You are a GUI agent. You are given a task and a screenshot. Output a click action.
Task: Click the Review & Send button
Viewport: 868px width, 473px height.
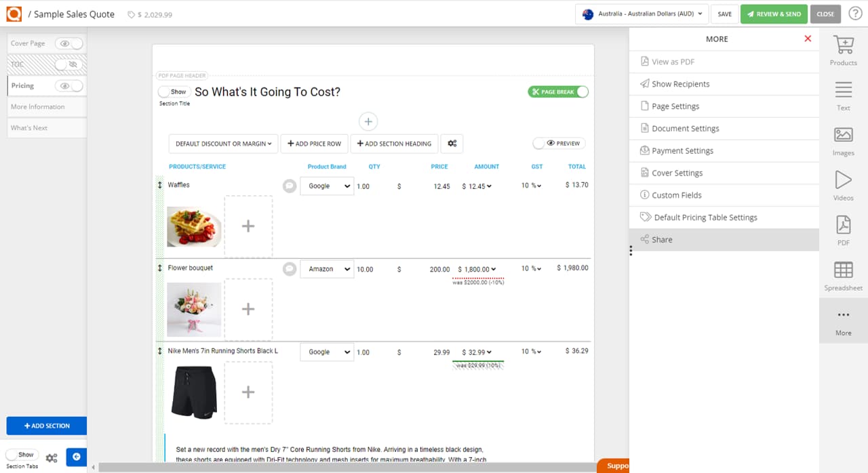pos(773,13)
